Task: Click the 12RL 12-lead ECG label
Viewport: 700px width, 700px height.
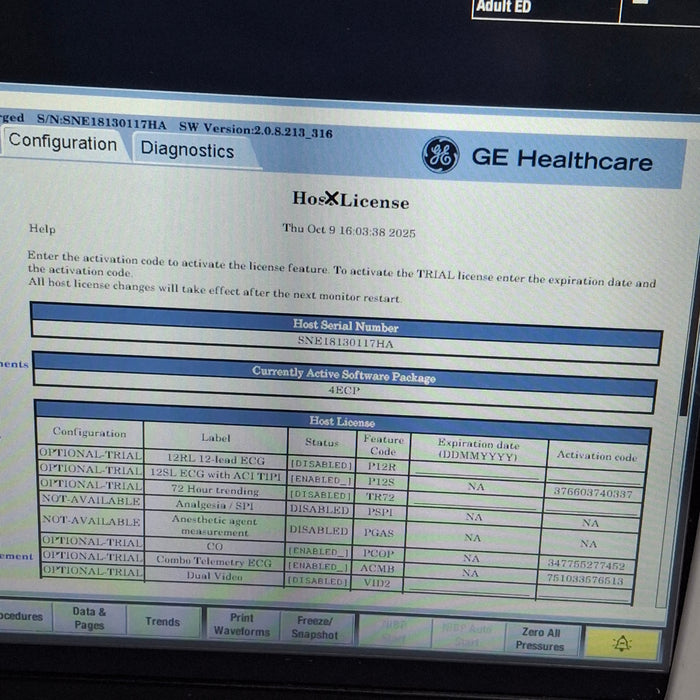Action: tap(216, 458)
